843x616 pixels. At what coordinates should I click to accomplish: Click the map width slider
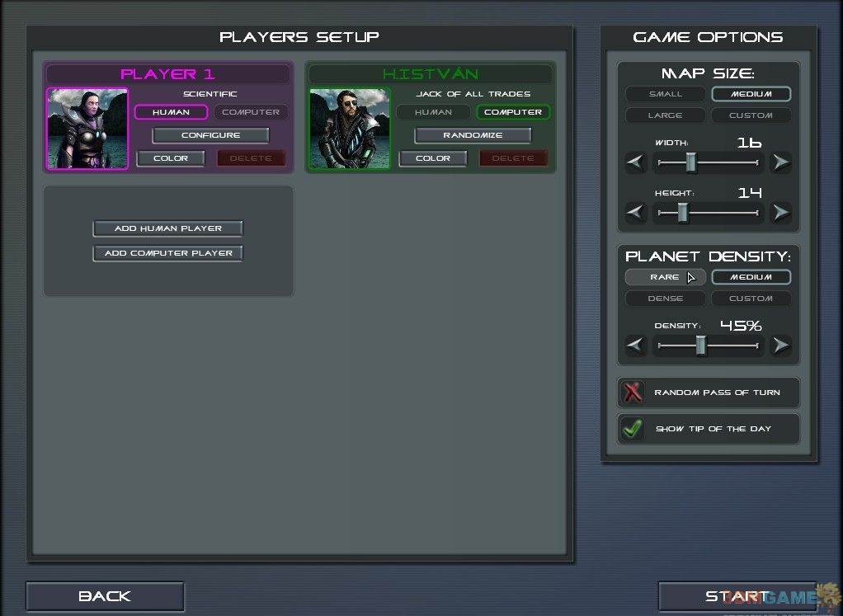[708, 163]
